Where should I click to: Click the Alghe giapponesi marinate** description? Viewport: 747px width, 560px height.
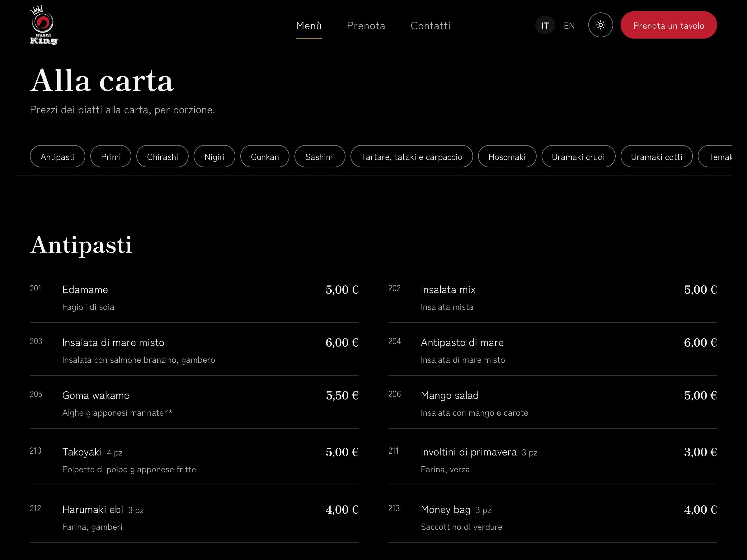tap(117, 413)
